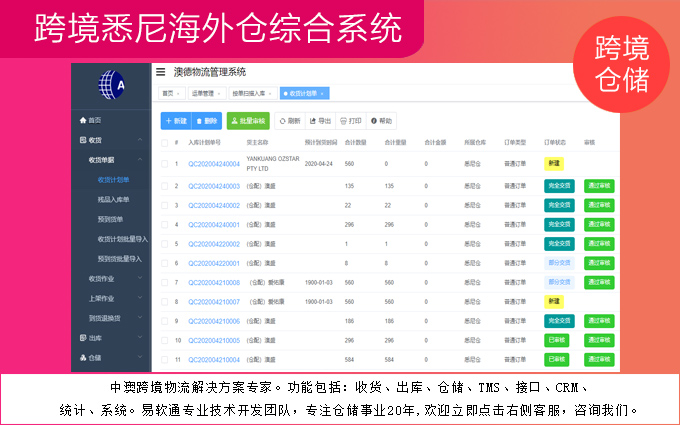
Task: Check the row for QC202004240004
Action: [164, 162]
